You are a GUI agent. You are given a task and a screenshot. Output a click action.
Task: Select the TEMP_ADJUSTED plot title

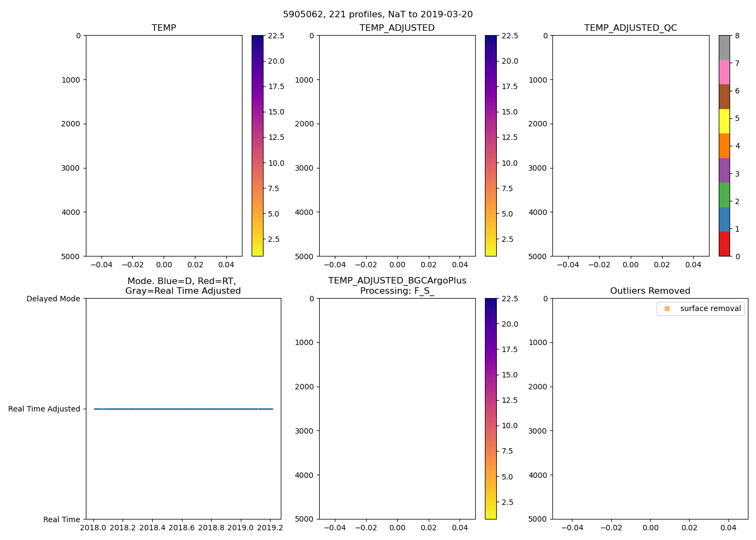tap(397, 28)
